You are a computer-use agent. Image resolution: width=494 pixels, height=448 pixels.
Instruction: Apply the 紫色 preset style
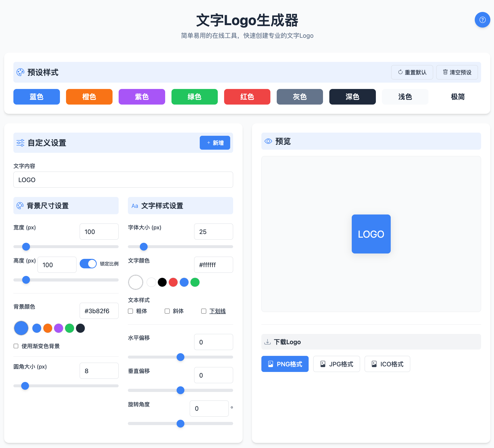coord(142,97)
